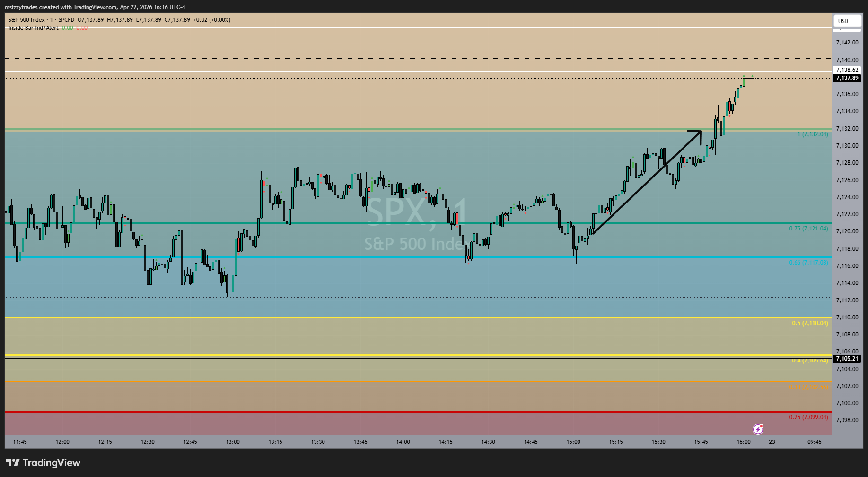Click the 7,134.00 price axis label
This screenshot has width=868, height=477.
[847, 111]
